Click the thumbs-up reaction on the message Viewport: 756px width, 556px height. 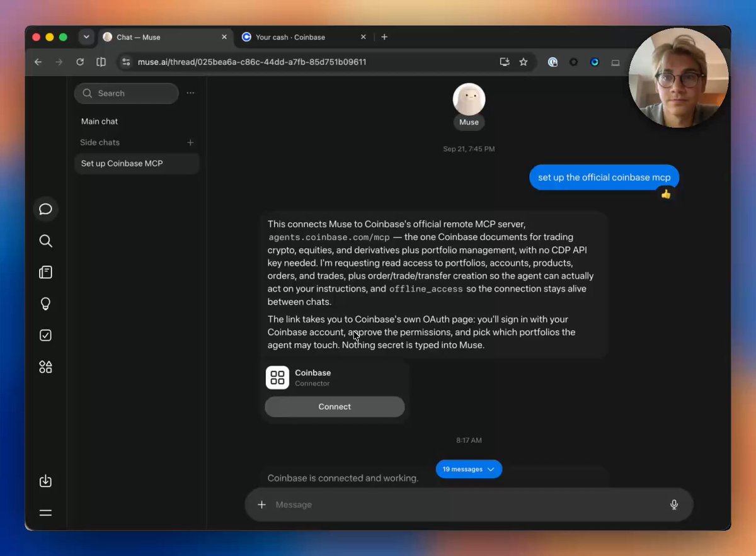click(x=666, y=194)
